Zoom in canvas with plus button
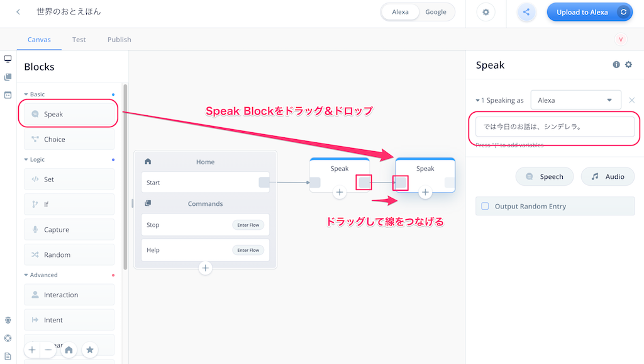 pyautogui.click(x=32, y=350)
